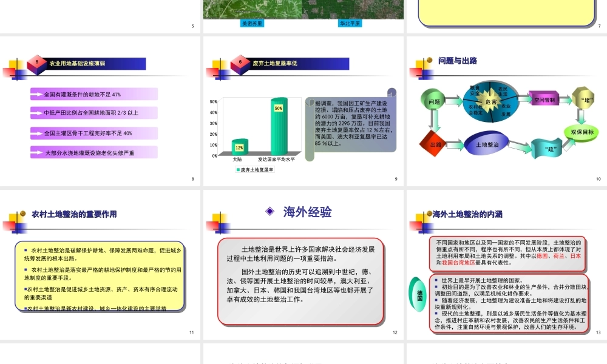Viewport: 607px width, 364px height.
Task: Select slide 12 thumbnail 海外经验
Action: (303, 265)
